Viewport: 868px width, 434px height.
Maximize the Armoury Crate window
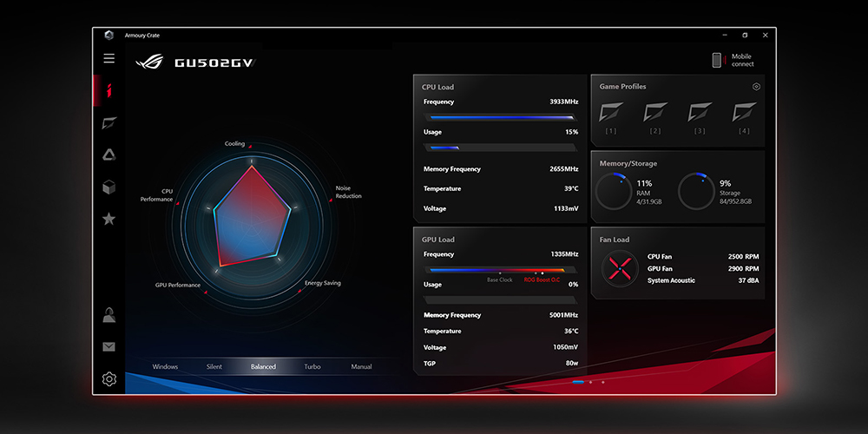745,36
